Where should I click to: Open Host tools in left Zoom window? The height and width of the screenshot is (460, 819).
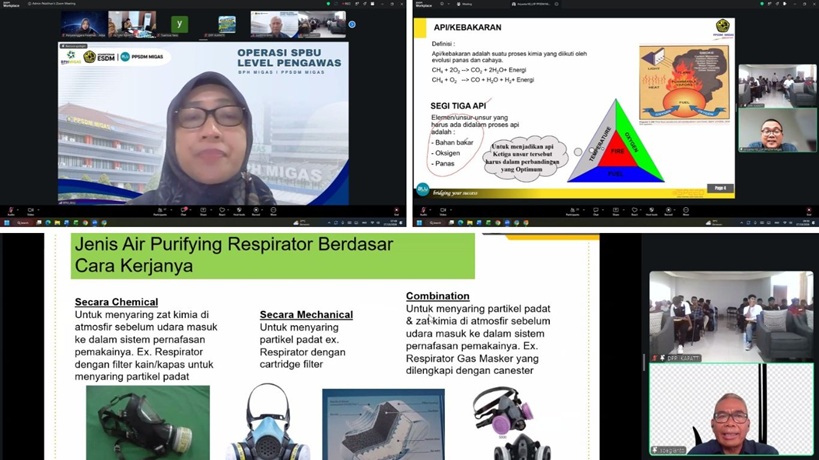click(239, 210)
